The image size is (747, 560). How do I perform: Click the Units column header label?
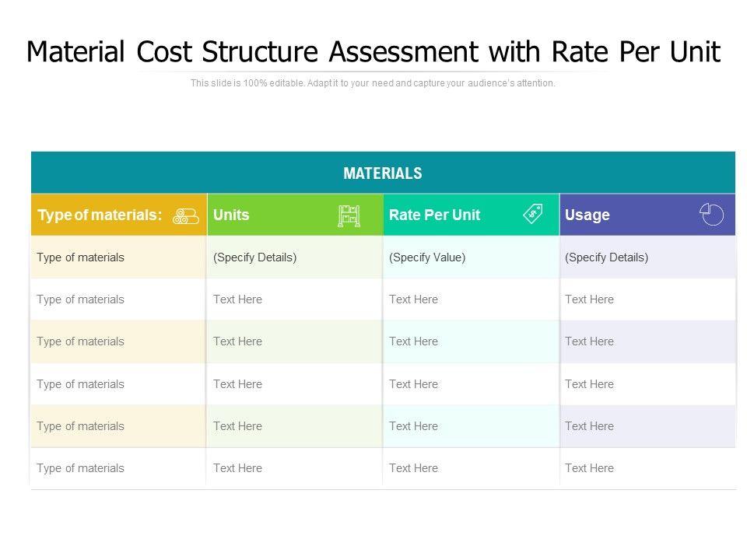(231, 215)
